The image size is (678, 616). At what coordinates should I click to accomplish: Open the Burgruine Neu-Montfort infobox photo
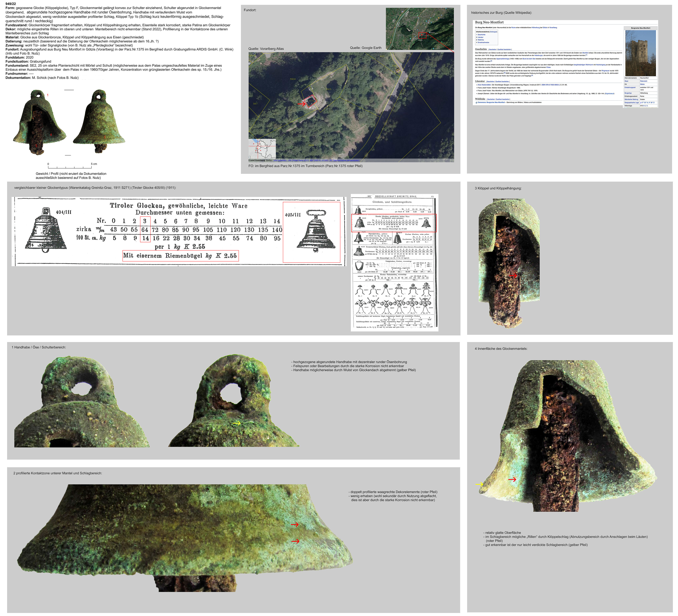(641, 53)
